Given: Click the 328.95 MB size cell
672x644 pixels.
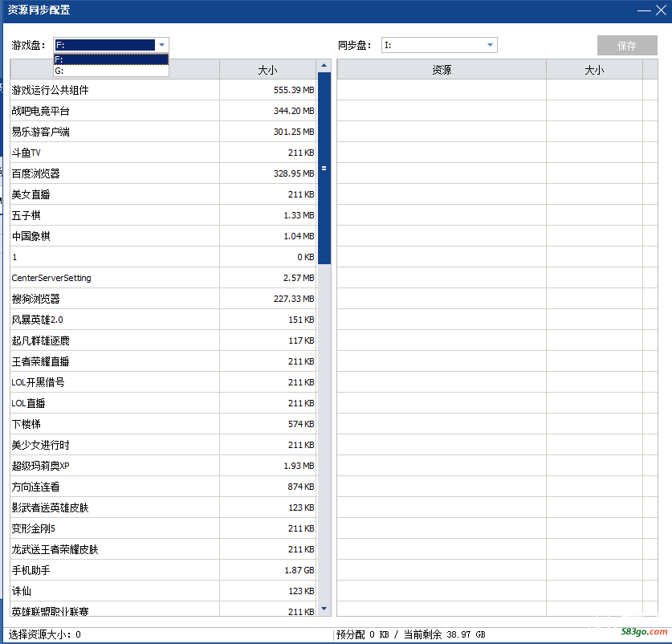Looking at the screenshot, I should click(268, 173).
